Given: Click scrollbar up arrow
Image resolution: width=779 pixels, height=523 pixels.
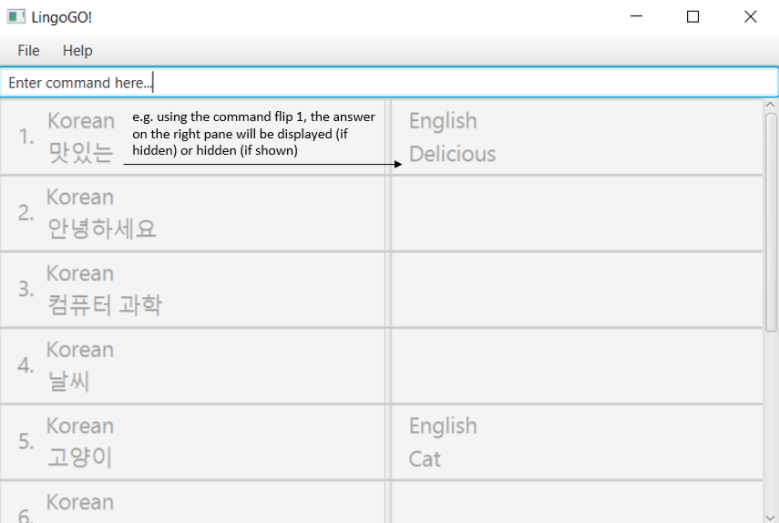Looking at the screenshot, I should tap(770, 103).
